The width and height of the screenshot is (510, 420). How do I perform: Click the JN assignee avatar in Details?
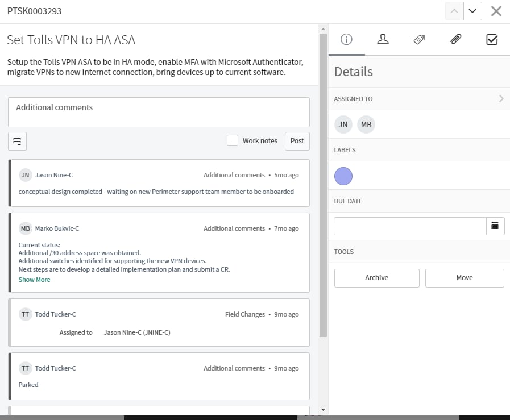tap(343, 124)
